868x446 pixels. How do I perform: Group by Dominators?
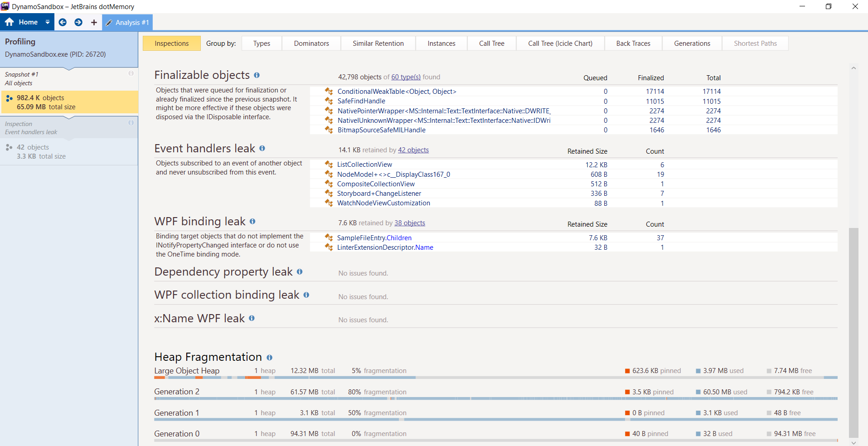point(311,44)
